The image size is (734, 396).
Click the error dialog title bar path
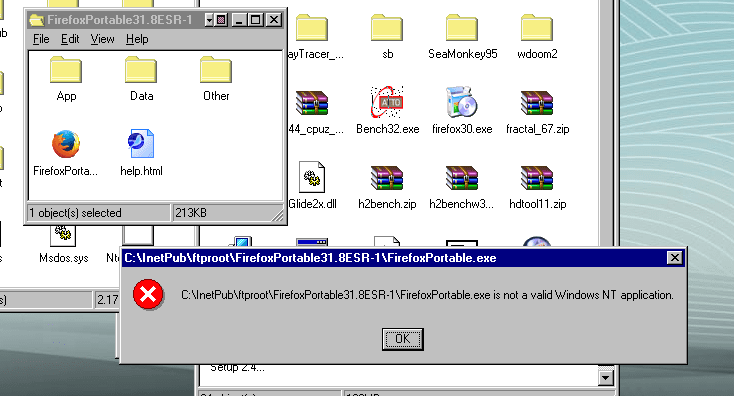point(310,258)
